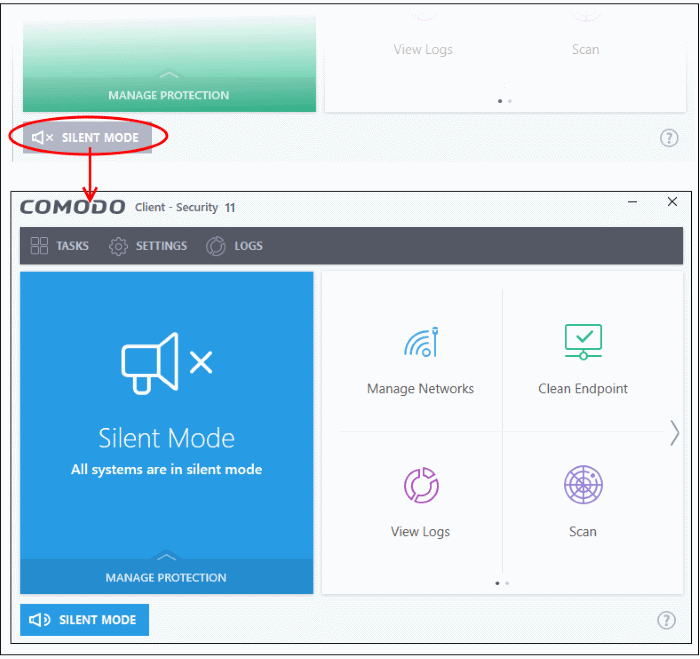Select second page dot in lower window
The height and width of the screenshot is (659, 700).
pos(507,583)
